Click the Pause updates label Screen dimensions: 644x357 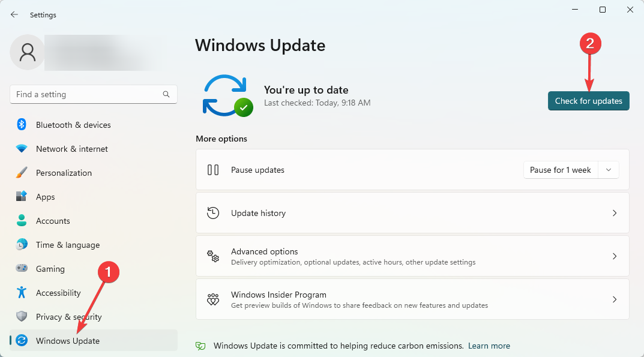tap(257, 170)
